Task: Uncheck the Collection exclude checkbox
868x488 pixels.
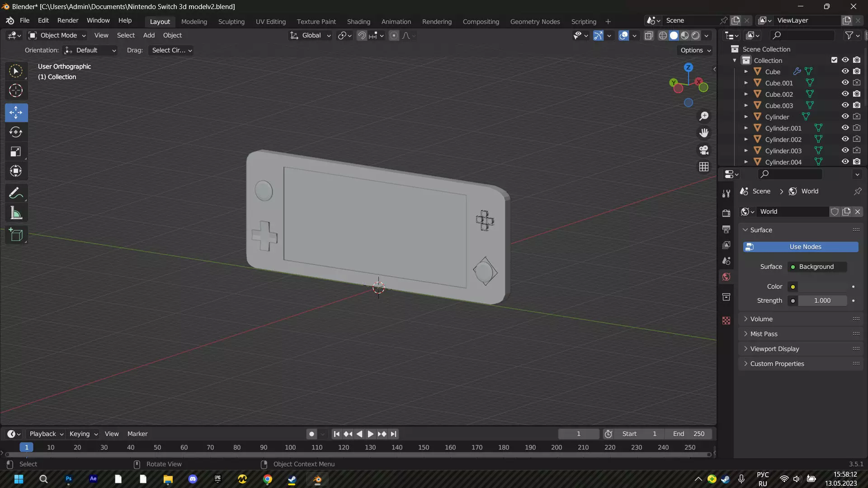Action: [834, 60]
